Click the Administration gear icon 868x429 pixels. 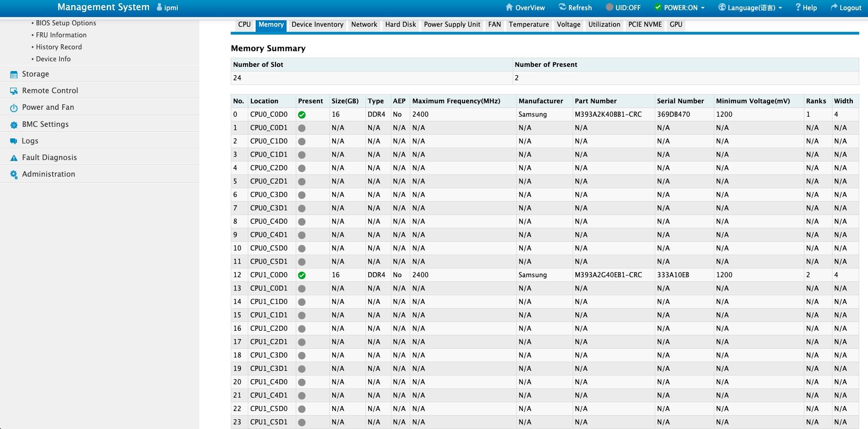[14, 174]
